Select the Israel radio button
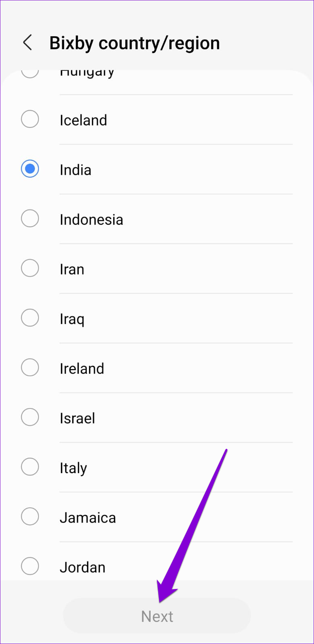This screenshot has height=644, width=314. click(30, 417)
